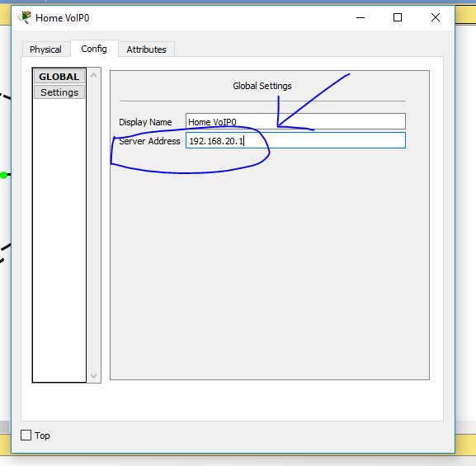Click the Display Name label

pyautogui.click(x=145, y=122)
